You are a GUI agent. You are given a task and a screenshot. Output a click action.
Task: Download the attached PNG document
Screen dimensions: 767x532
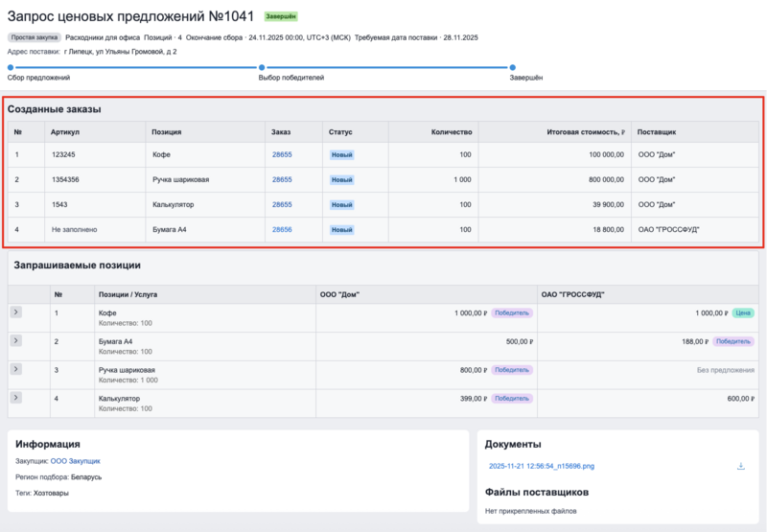pyautogui.click(x=740, y=466)
